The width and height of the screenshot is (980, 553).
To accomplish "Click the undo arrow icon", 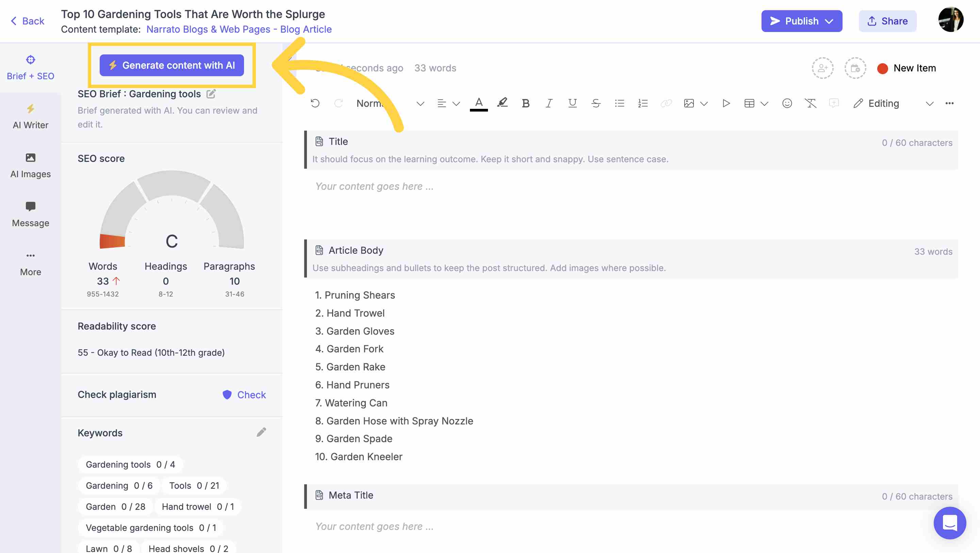I will (x=315, y=103).
